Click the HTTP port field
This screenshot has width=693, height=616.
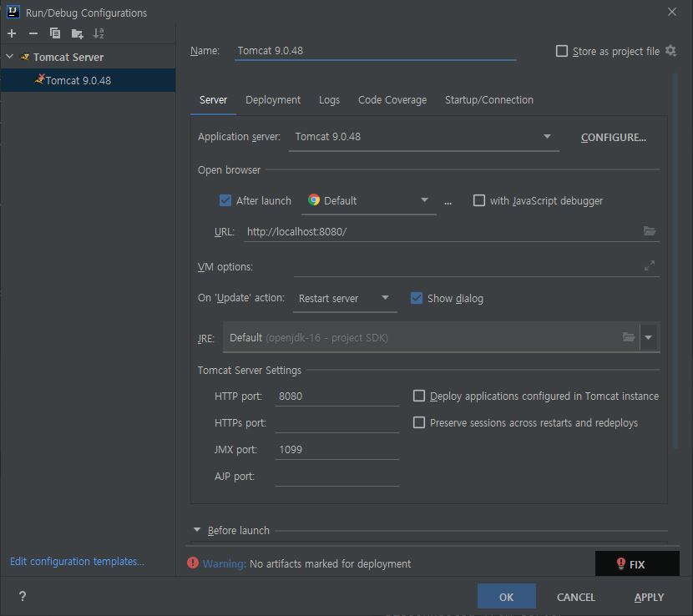[x=336, y=396]
